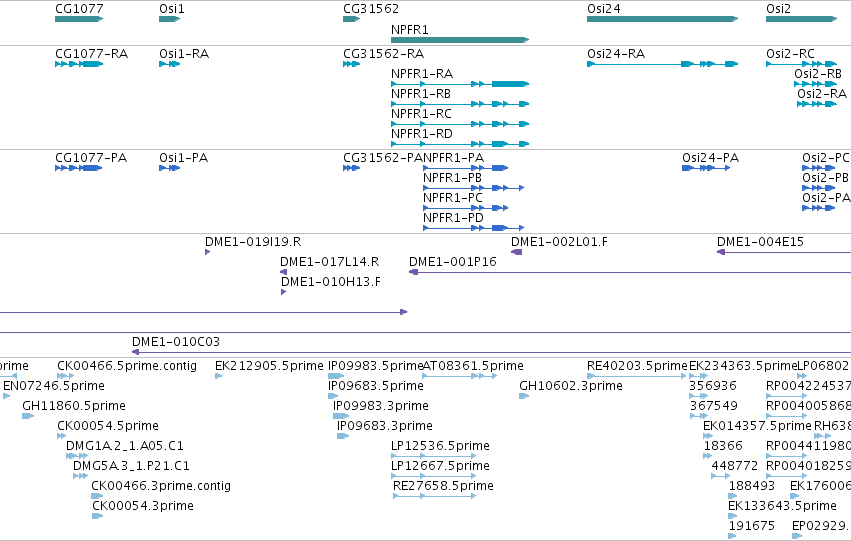Viewport: 851px width, 541px height.
Task: Click EST RE40203.5prime
Action: click(637, 376)
